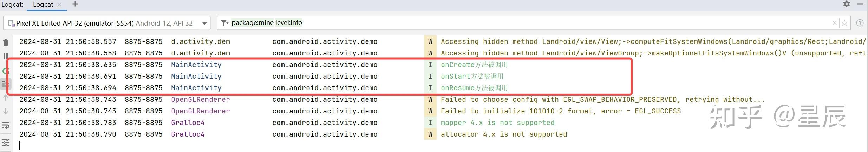The width and height of the screenshot is (868, 152).
Task: Toggle soft-wrap for log lines
Action: coord(6,125)
